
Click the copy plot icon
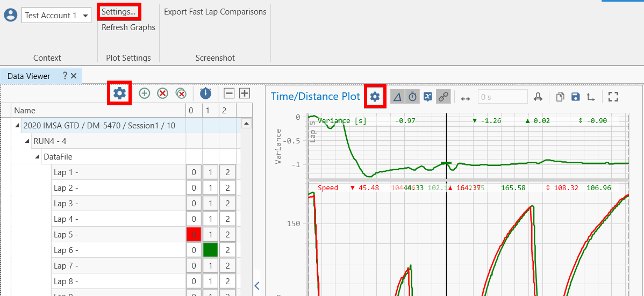(560, 97)
